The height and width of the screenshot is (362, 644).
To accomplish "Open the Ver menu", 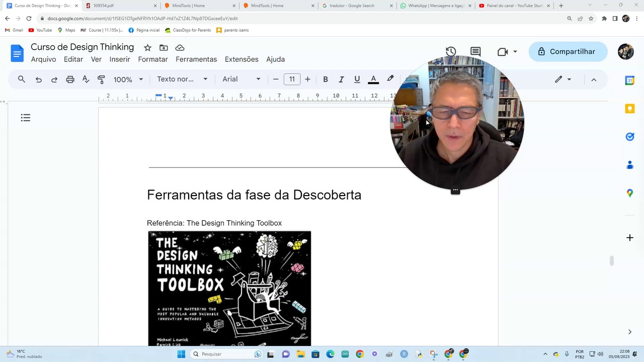I will pos(96,59).
